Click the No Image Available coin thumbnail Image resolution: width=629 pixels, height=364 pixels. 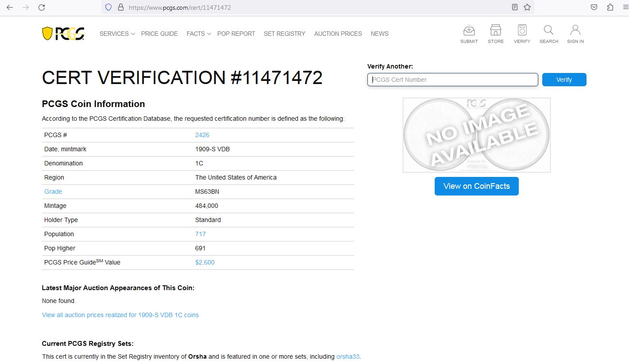tap(476, 135)
